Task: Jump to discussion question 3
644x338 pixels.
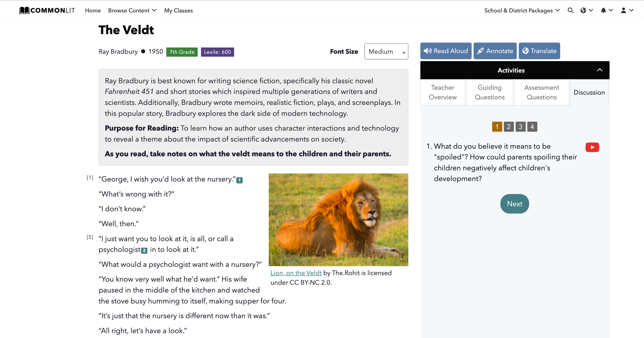Action: click(520, 127)
